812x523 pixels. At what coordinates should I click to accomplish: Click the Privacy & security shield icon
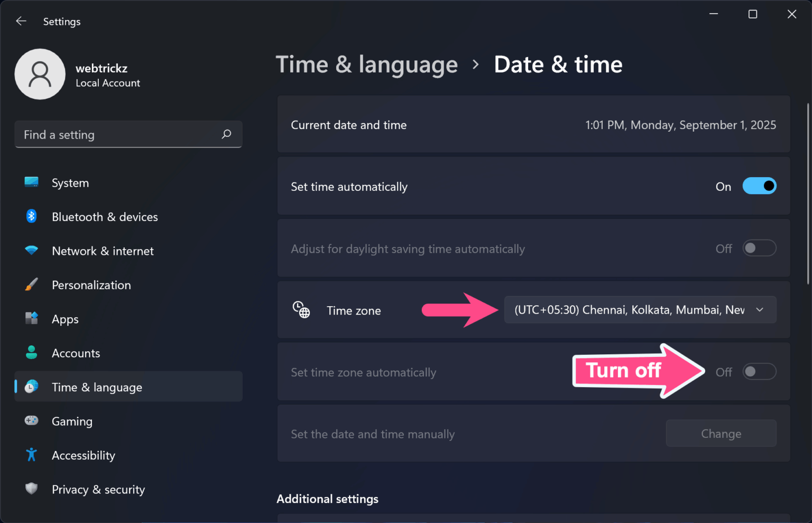(31, 489)
